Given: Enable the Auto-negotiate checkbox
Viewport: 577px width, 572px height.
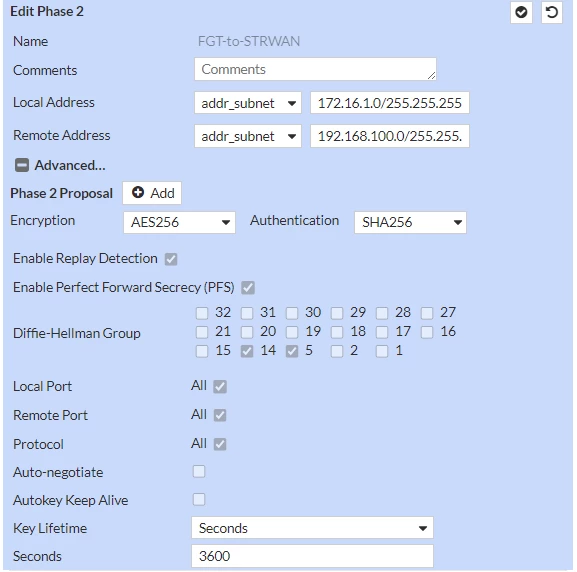Looking at the screenshot, I should click(199, 472).
